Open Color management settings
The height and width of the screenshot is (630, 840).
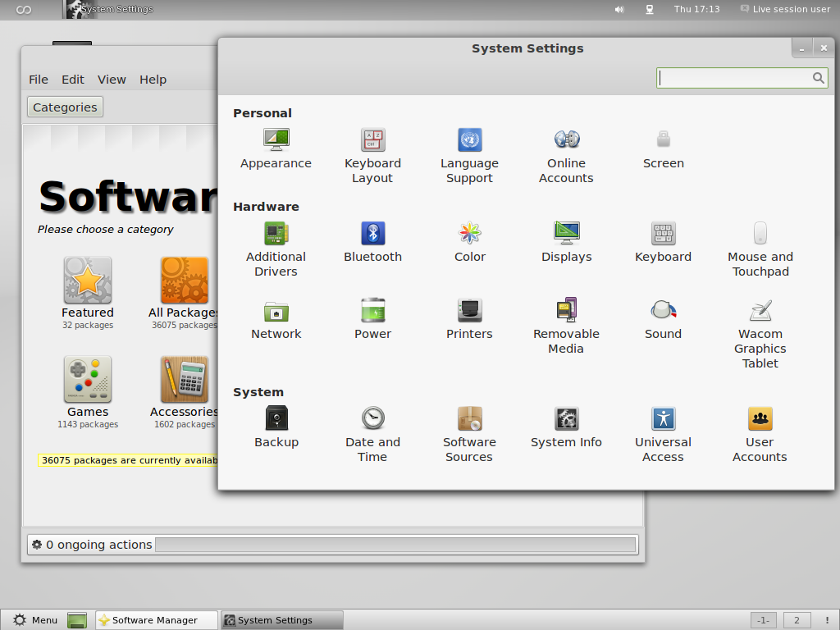click(x=470, y=242)
